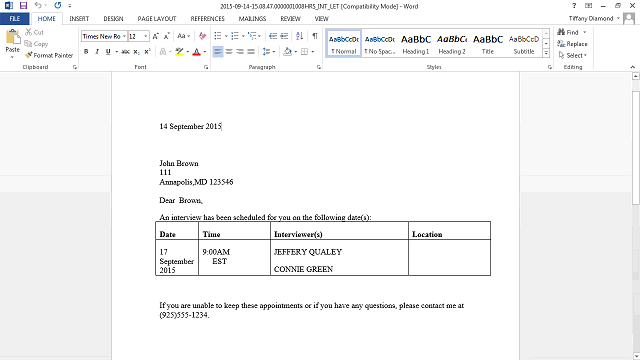Image resolution: width=640 pixels, height=360 pixels.
Task: Activate the Format Painter
Action: coord(49,55)
